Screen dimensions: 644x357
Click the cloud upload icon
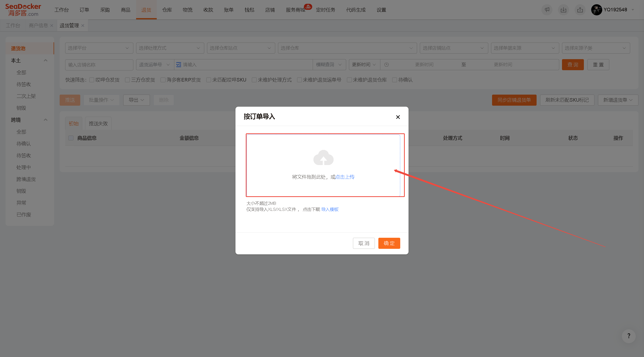(x=323, y=158)
